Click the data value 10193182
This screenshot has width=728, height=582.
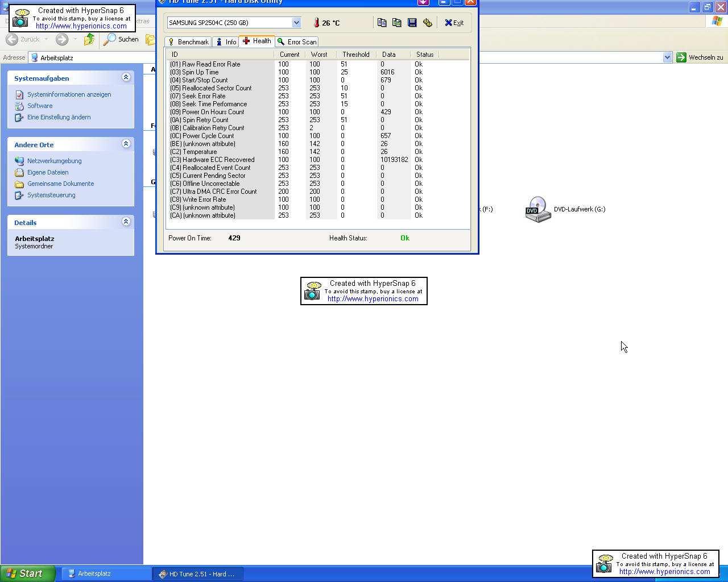(x=394, y=160)
